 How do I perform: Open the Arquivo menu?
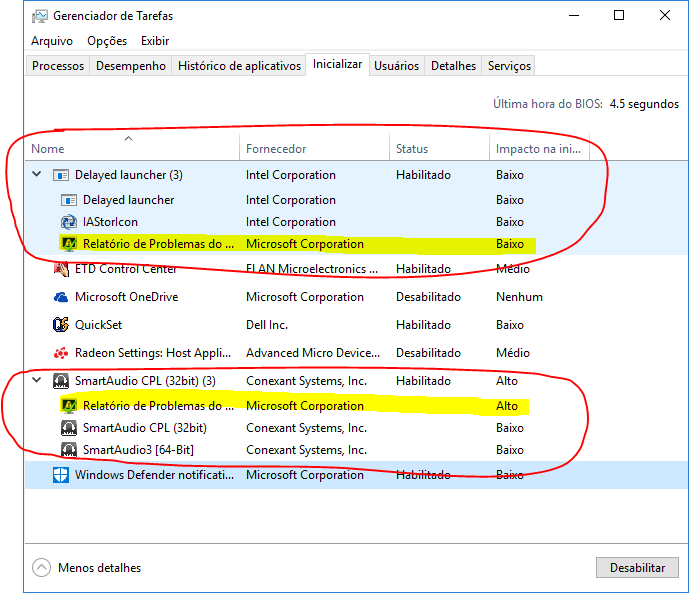click(52, 41)
